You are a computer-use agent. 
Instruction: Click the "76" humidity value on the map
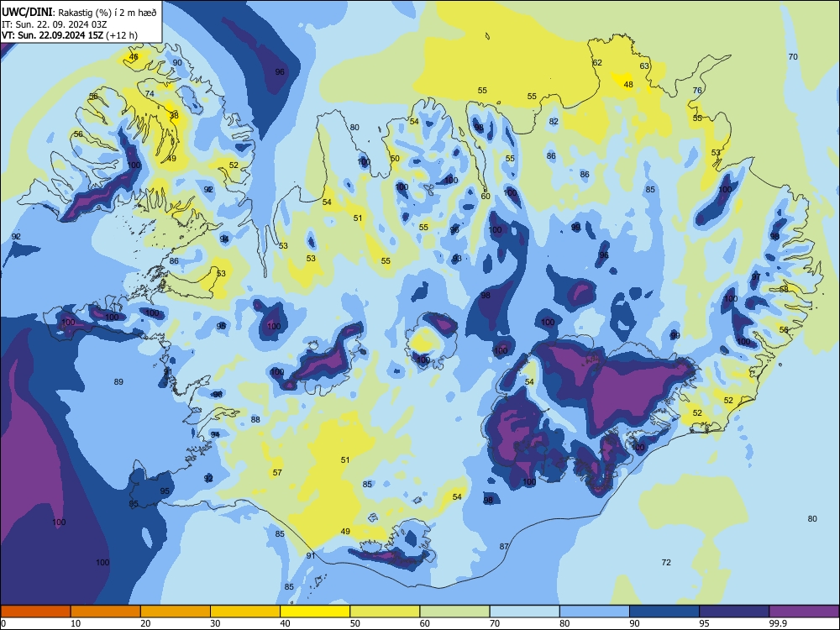click(697, 90)
